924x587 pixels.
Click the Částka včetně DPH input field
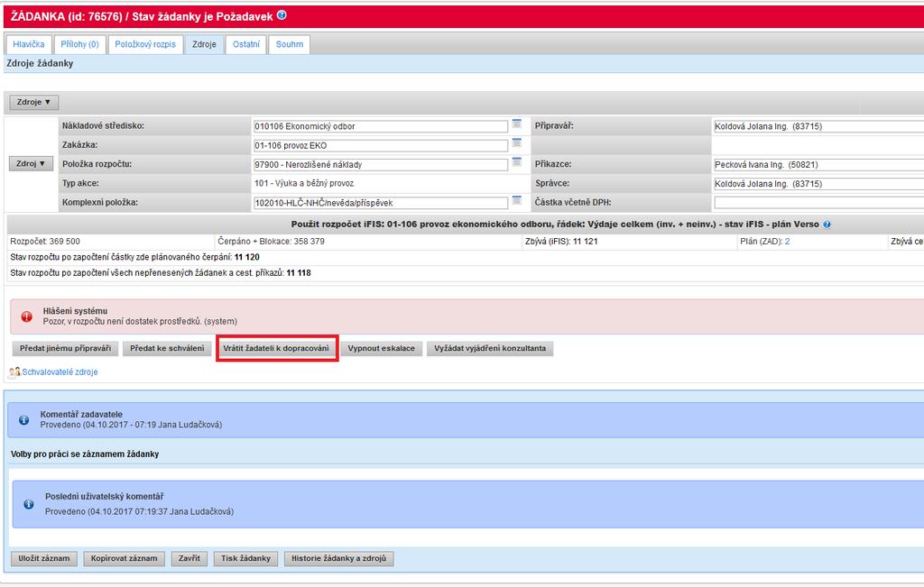(x=819, y=203)
